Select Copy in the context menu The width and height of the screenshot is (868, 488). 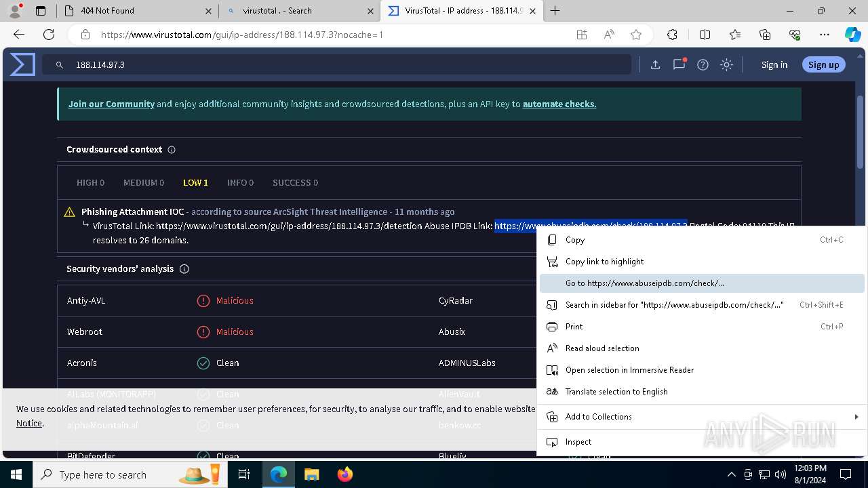(x=702, y=240)
